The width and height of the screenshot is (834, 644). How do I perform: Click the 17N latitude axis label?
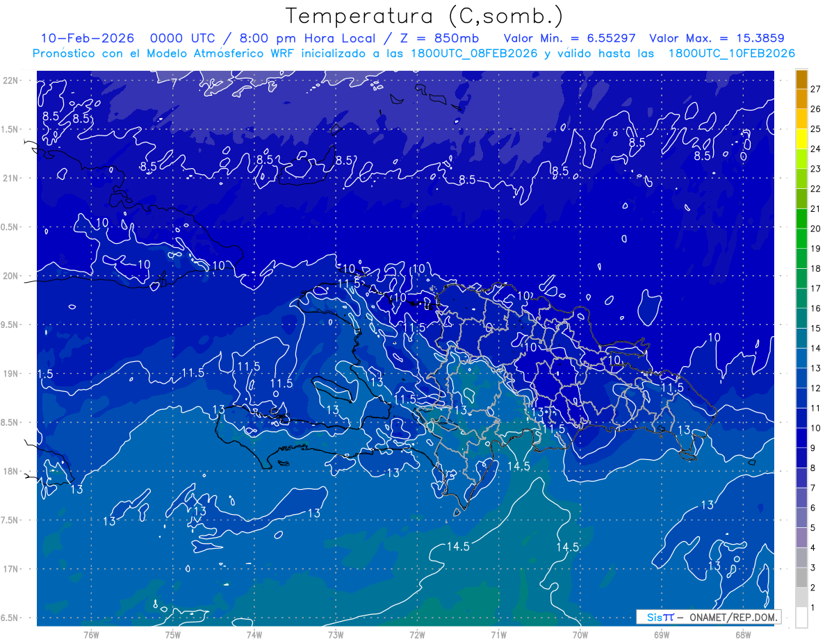pyautogui.click(x=10, y=569)
